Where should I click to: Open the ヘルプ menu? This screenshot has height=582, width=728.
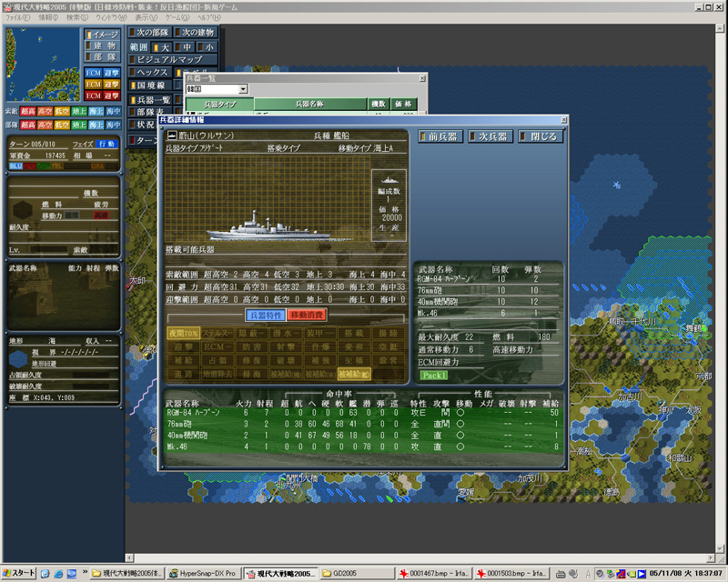pos(209,17)
